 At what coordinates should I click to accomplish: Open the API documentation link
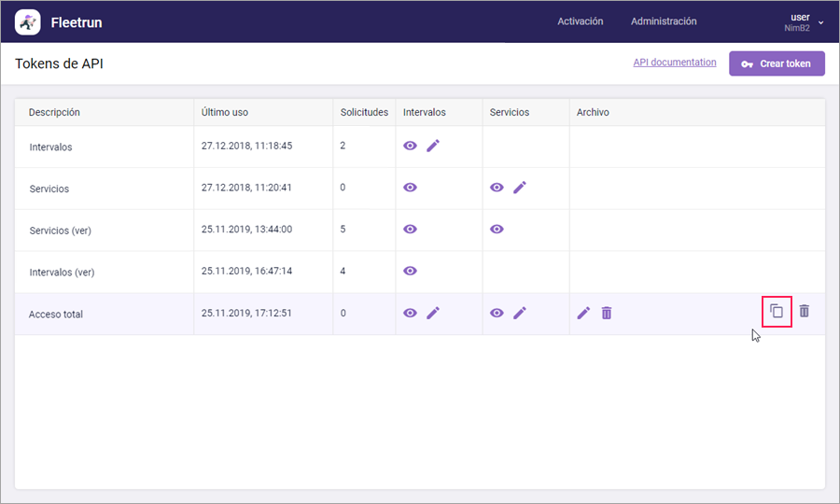coord(675,63)
